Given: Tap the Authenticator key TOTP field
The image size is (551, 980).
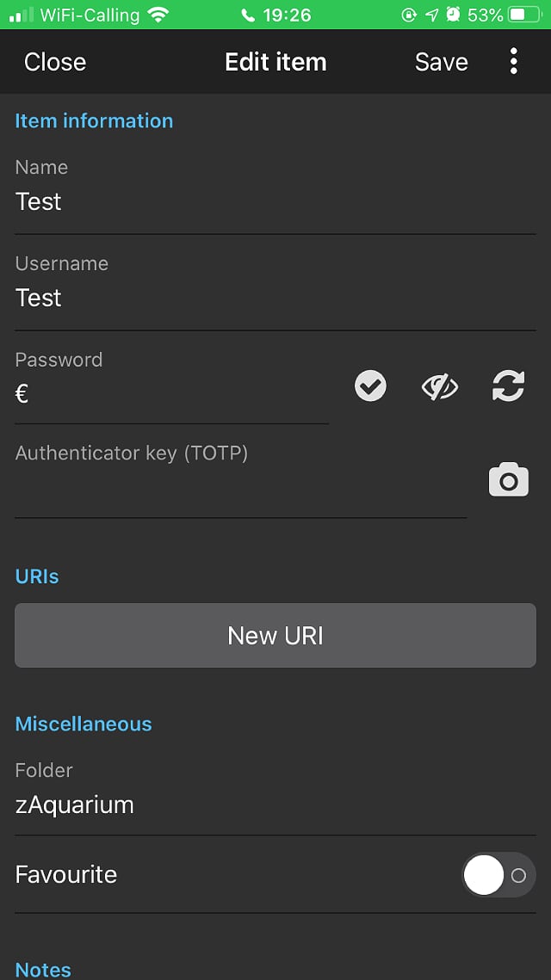Looking at the screenshot, I should tap(241, 495).
